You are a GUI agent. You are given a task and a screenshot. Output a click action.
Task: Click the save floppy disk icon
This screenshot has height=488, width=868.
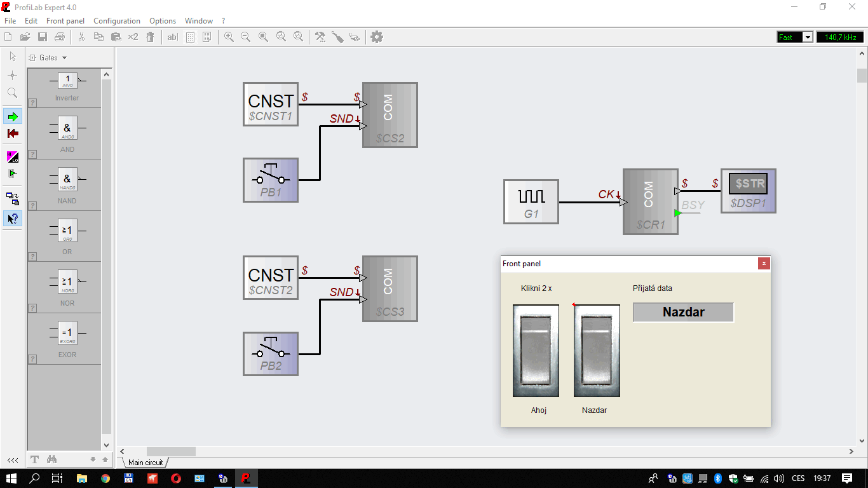43,37
